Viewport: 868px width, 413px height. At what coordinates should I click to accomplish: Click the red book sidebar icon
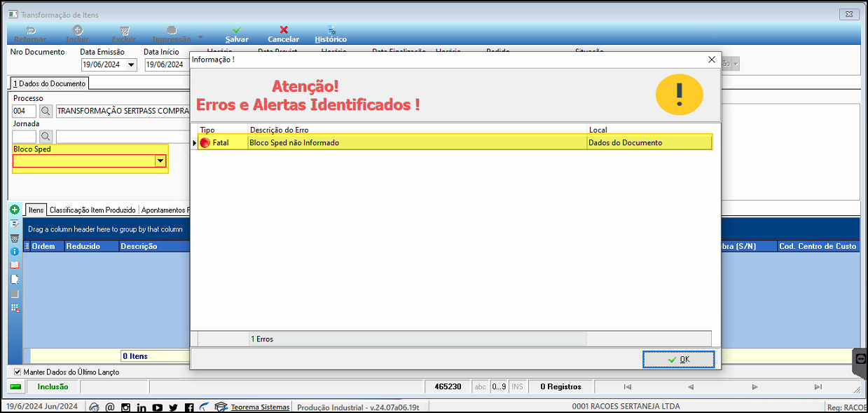coord(15,265)
